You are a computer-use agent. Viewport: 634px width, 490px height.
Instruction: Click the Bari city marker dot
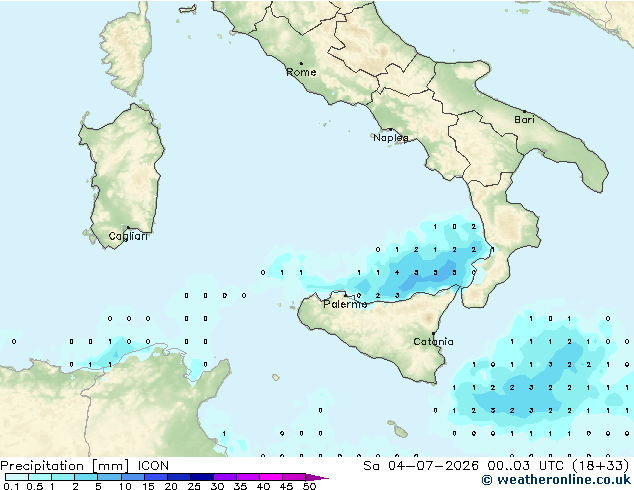click(524, 111)
